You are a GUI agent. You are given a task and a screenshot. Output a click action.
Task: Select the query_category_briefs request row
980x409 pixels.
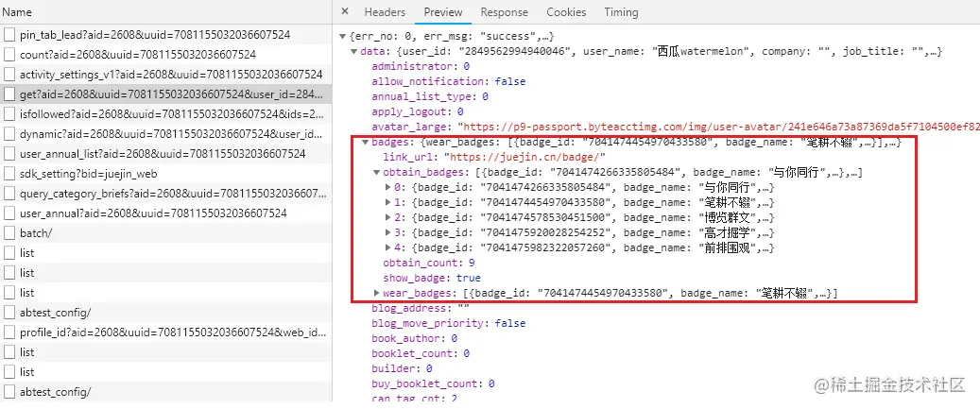(x=165, y=194)
